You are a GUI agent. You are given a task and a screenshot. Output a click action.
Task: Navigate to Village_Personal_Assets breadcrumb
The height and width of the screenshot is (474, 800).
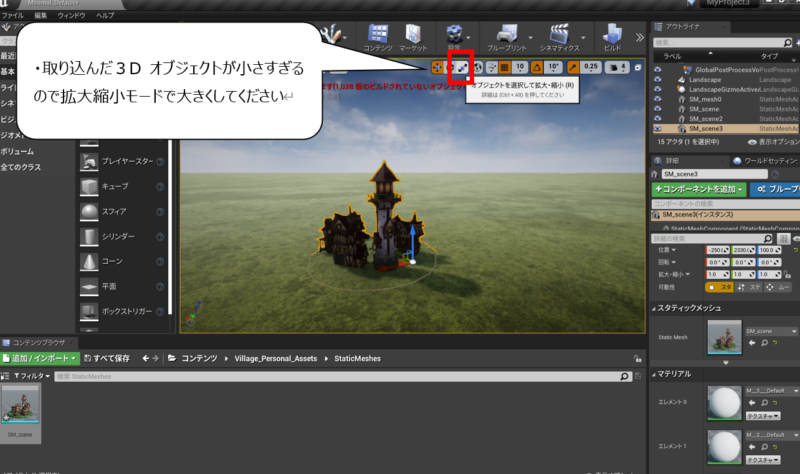click(276, 359)
